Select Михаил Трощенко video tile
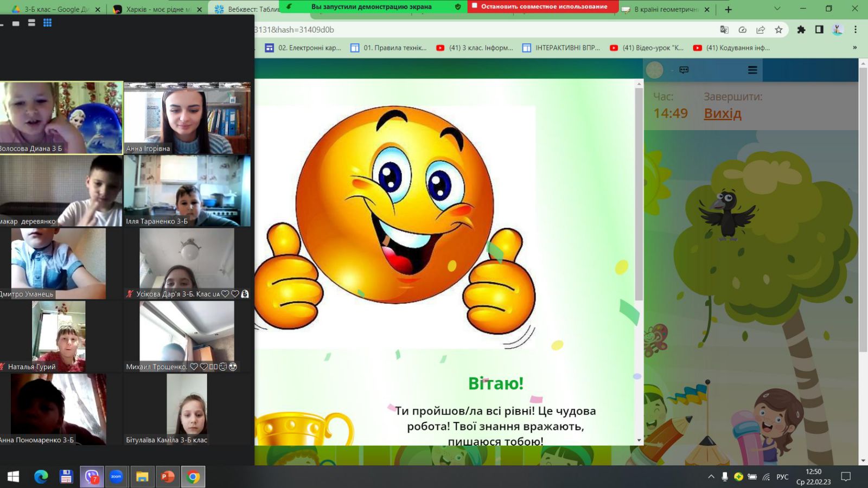 point(187,336)
